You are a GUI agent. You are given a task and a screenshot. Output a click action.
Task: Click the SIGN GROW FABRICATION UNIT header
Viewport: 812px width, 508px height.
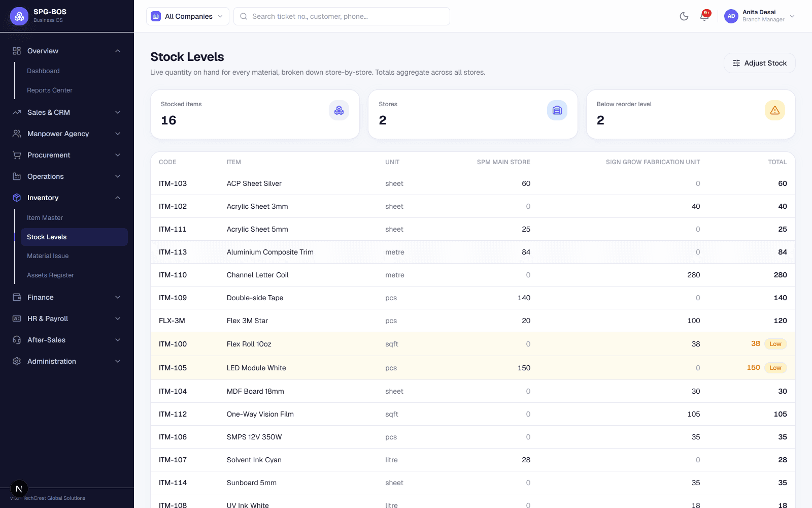coord(653,162)
